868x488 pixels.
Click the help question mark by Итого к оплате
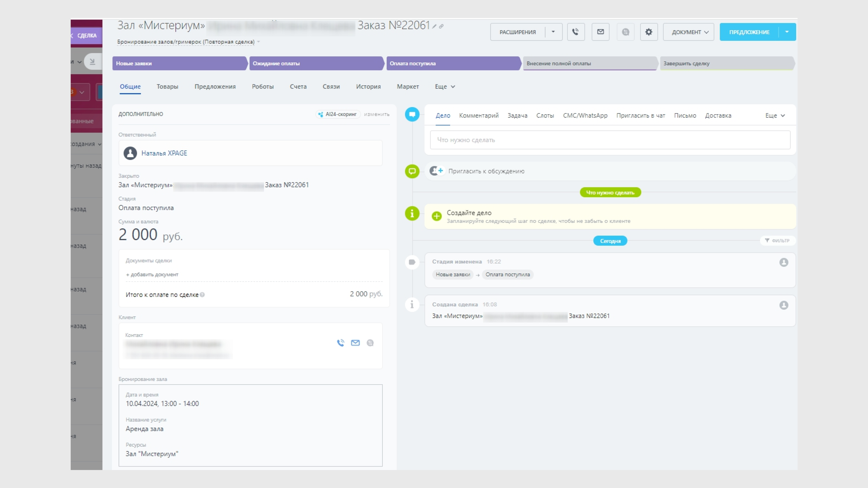tap(202, 295)
